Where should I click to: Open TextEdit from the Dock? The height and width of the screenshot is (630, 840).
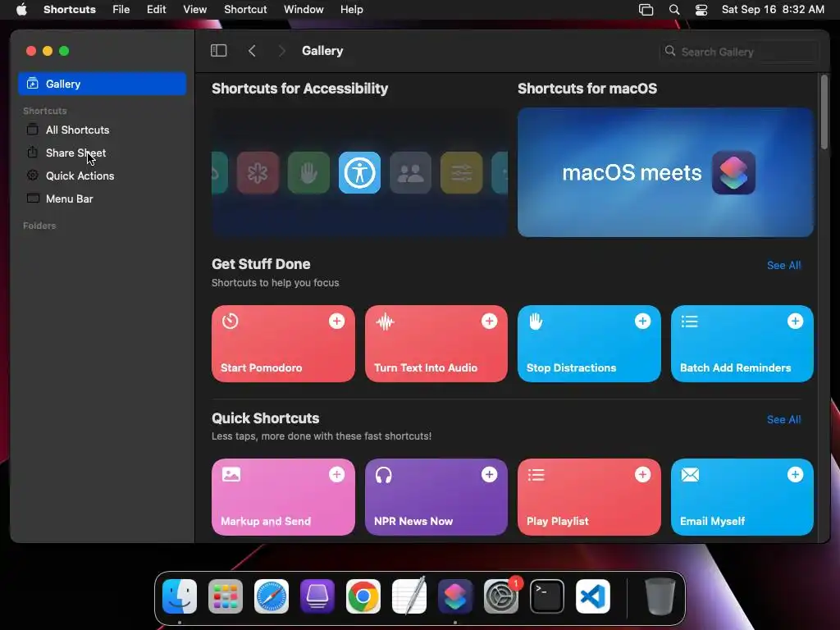click(409, 596)
